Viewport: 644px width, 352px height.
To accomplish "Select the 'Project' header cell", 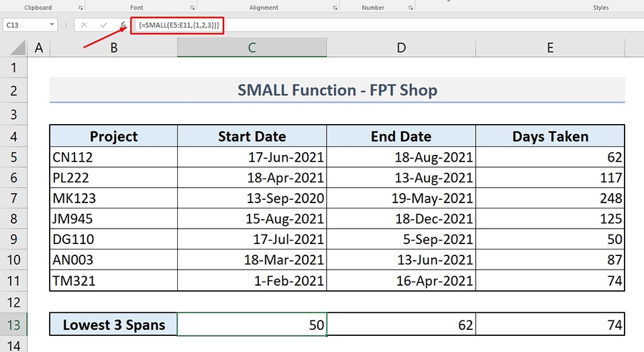I will click(x=114, y=136).
